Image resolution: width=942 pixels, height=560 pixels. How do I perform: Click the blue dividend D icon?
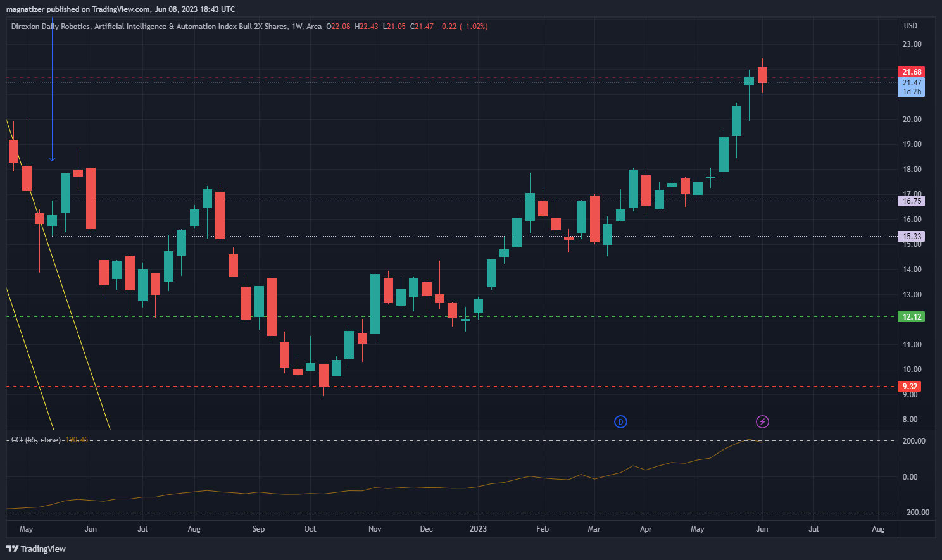(620, 421)
